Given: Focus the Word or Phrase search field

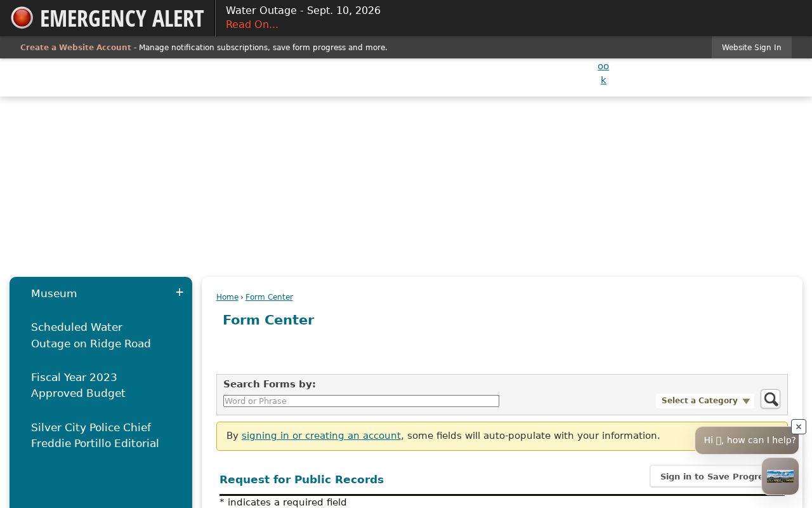Looking at the screenshot, I should coord(361,401).
